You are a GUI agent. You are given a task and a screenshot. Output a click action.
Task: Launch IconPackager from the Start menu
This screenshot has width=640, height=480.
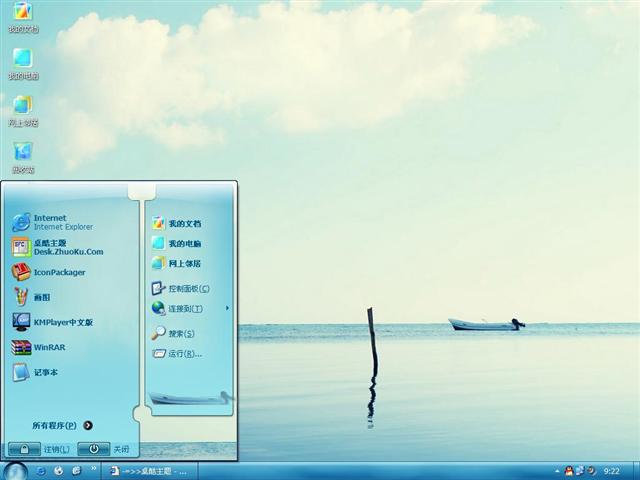coord(58,272)
